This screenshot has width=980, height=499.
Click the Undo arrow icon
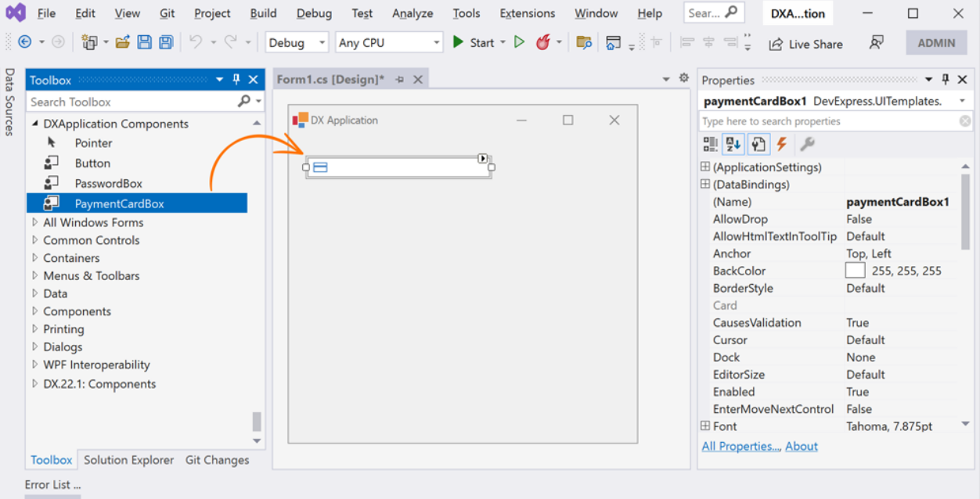tap(196, 42)
